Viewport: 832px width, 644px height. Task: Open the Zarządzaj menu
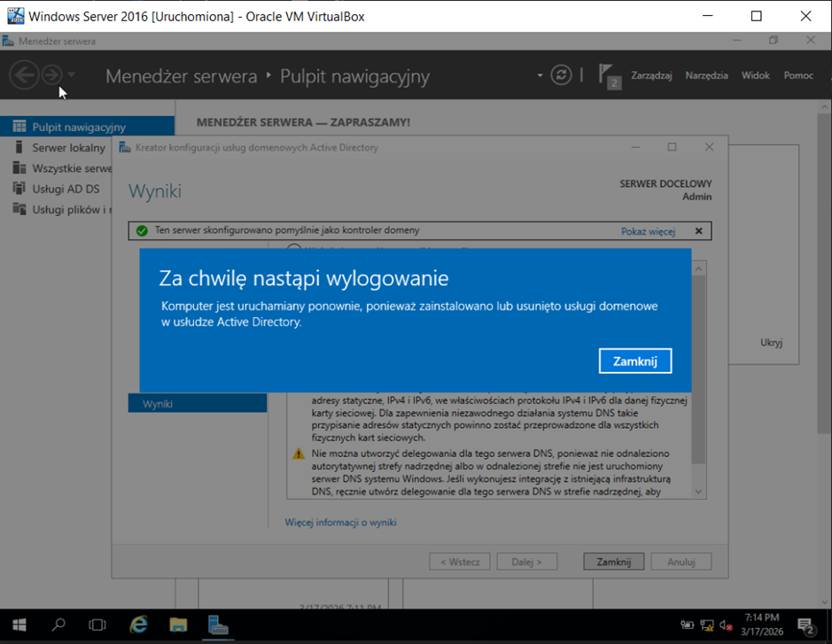pos(651,75)
